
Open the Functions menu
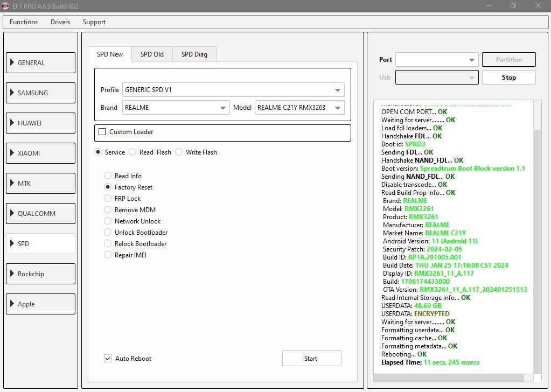(24, 22)
